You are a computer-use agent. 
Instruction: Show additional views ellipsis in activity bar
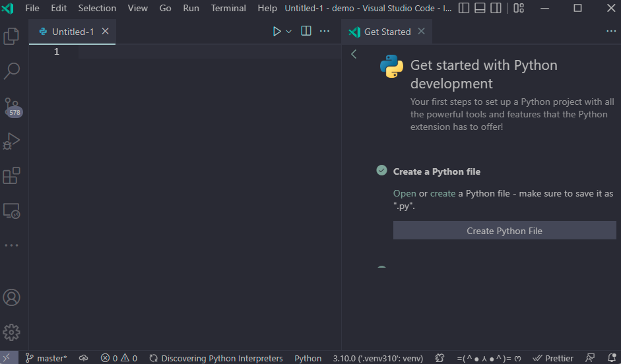pos(11,245)
